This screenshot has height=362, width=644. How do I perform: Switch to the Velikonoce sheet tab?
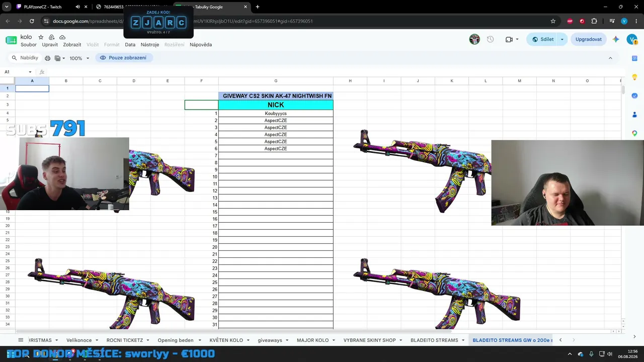pos(79,340)
